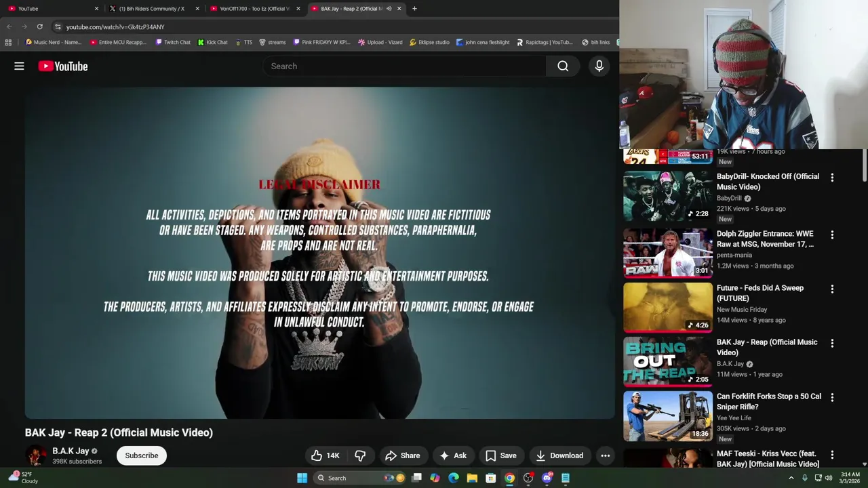Open Can Forklift Forks Stop thumbnail
Screen dimensions: 868x488
(668, 415)
